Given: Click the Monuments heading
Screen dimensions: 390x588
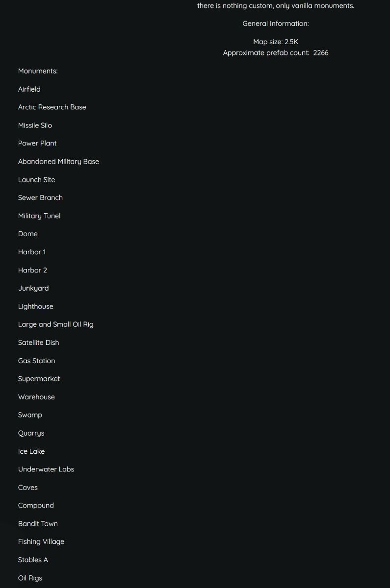Looking at the screenshot, I should 38,71.
